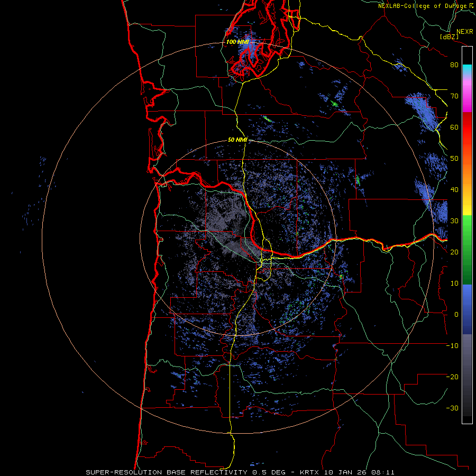This screenshot has height=476, width=476.
Task: Click the NEXR label above the legend
Action: point(464,32)
